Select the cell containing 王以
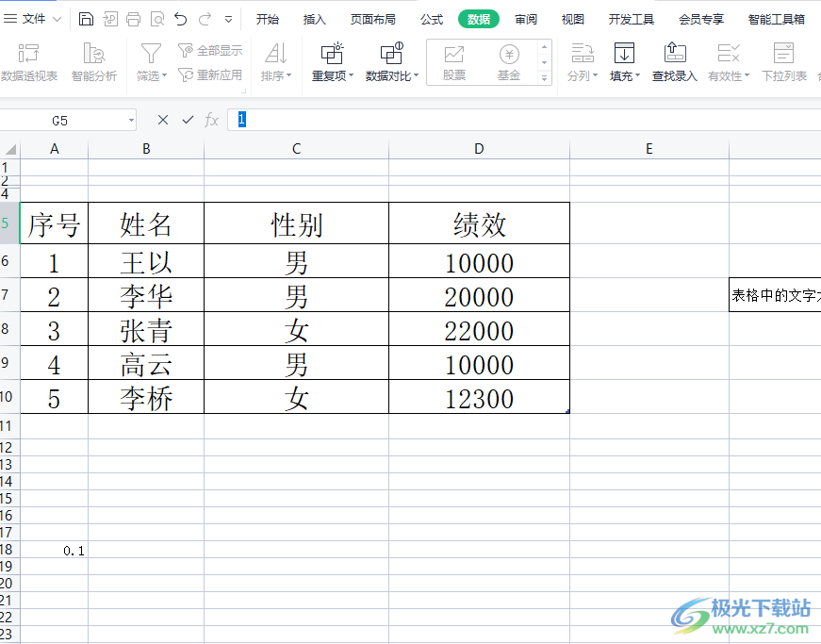 (146, 261)
